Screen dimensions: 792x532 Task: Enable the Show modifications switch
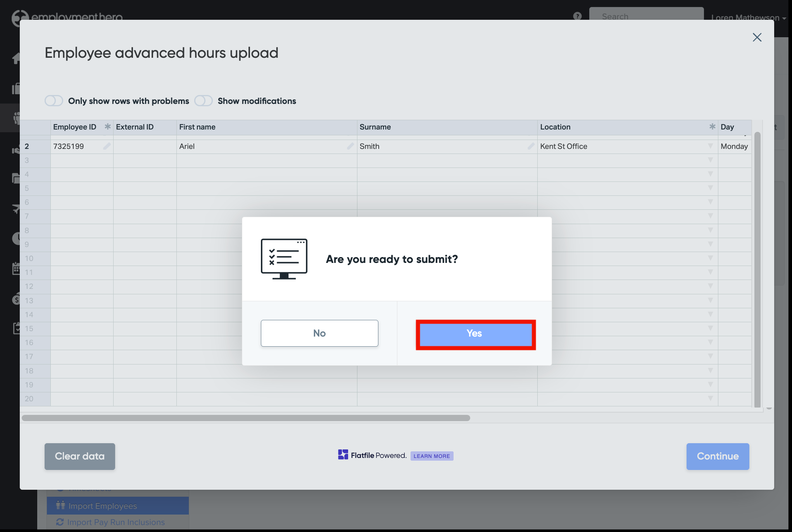click(x=204, y=101)
